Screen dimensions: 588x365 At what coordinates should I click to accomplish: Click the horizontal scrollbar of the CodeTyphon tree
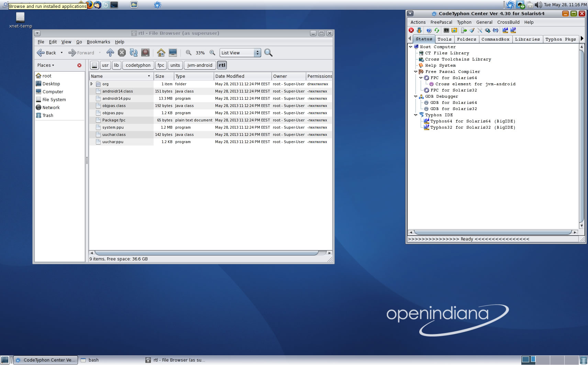pos(492,232)
